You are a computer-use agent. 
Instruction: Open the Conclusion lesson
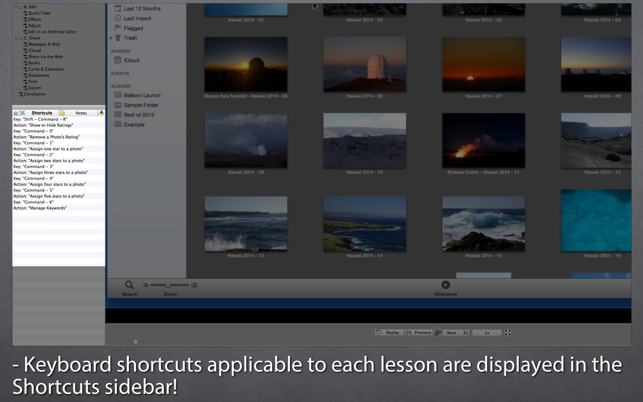(32, 94)
